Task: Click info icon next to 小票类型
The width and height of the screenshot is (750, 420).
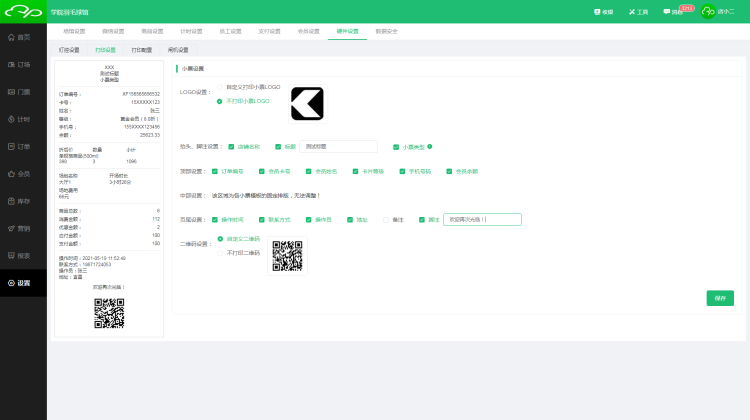Action: pyautogui.click(x=430, y=146)
